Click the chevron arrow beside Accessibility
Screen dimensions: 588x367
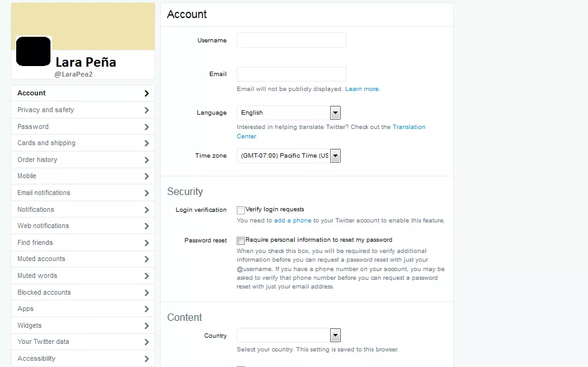pos(146,359)
